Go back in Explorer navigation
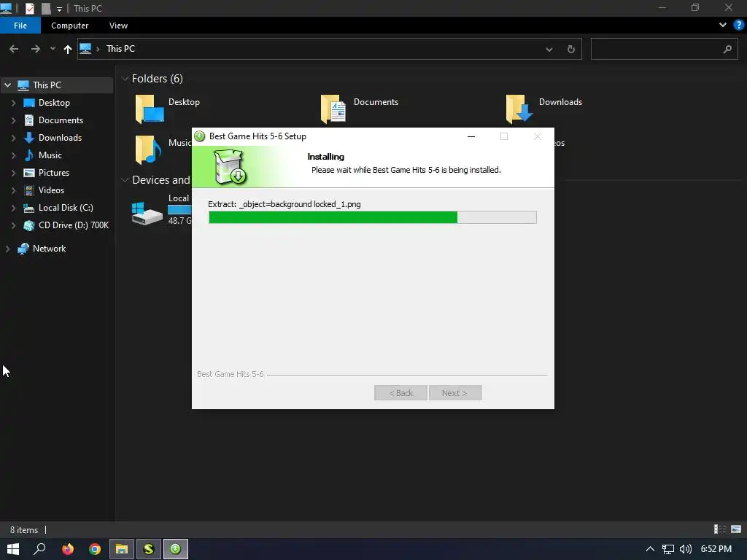This screenshot has height=560, width=747. click(14, 49)
